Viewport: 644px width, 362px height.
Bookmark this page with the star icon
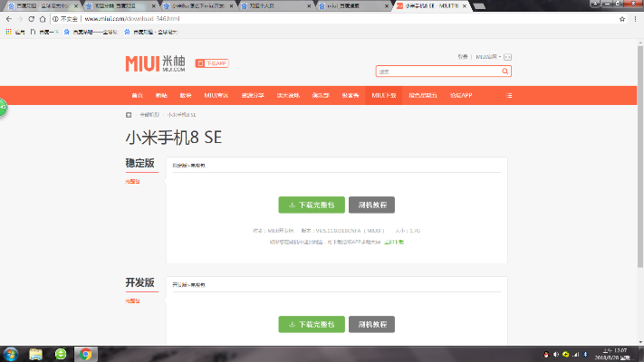point(623,18)
